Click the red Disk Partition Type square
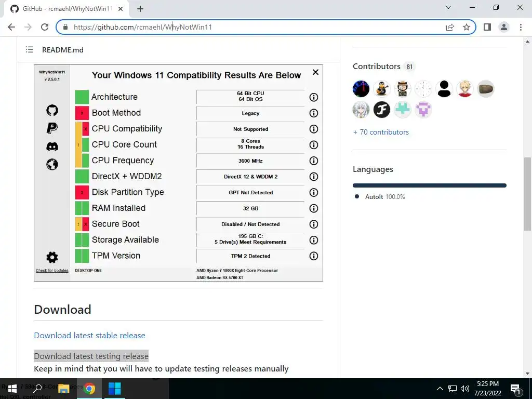 82,192
